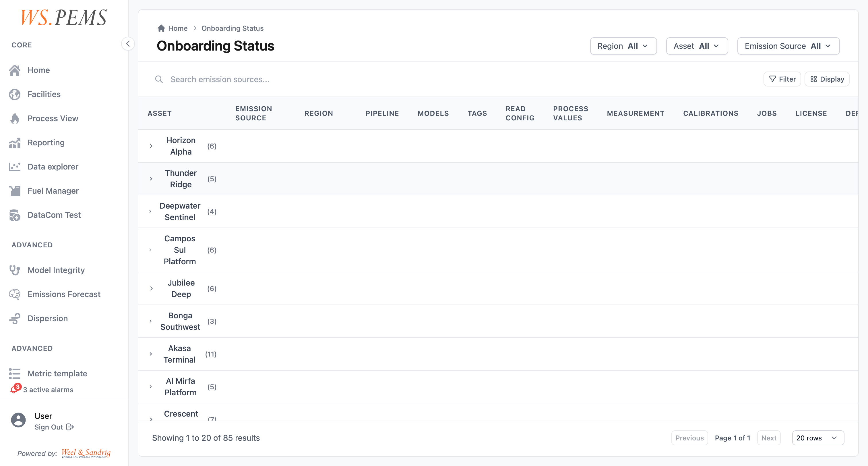
Task: Click the EMISSION SOURCE column header
Action: click(254, 113)
